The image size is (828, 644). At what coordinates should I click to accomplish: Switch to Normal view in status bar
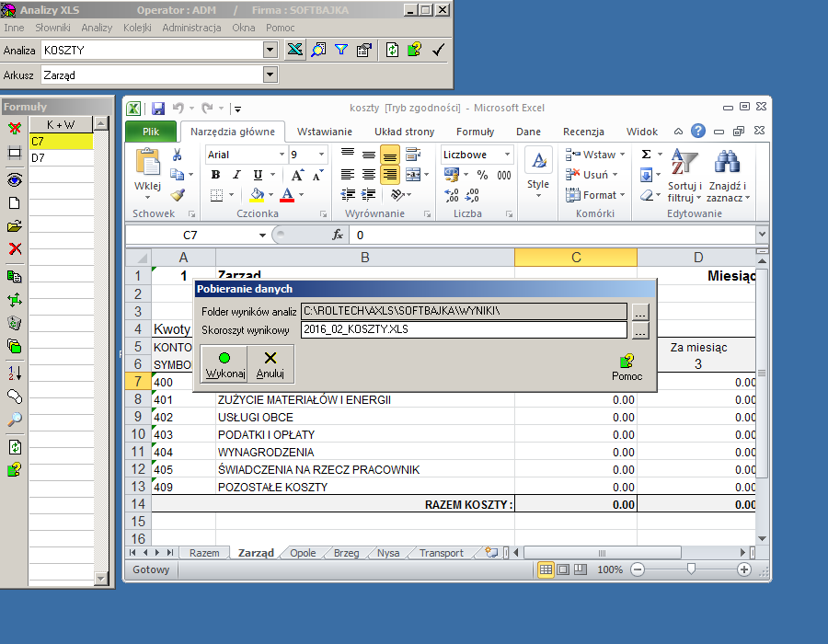click(x=546, y=569)
